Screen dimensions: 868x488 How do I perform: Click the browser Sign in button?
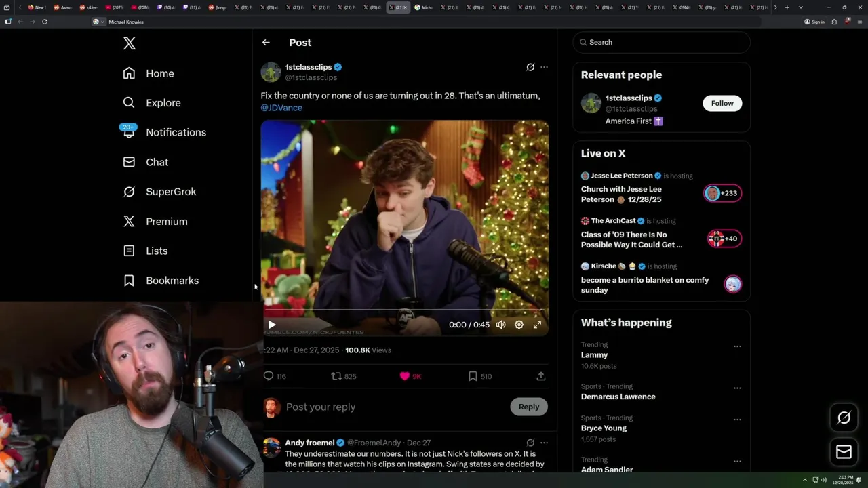tap(814, 22)
